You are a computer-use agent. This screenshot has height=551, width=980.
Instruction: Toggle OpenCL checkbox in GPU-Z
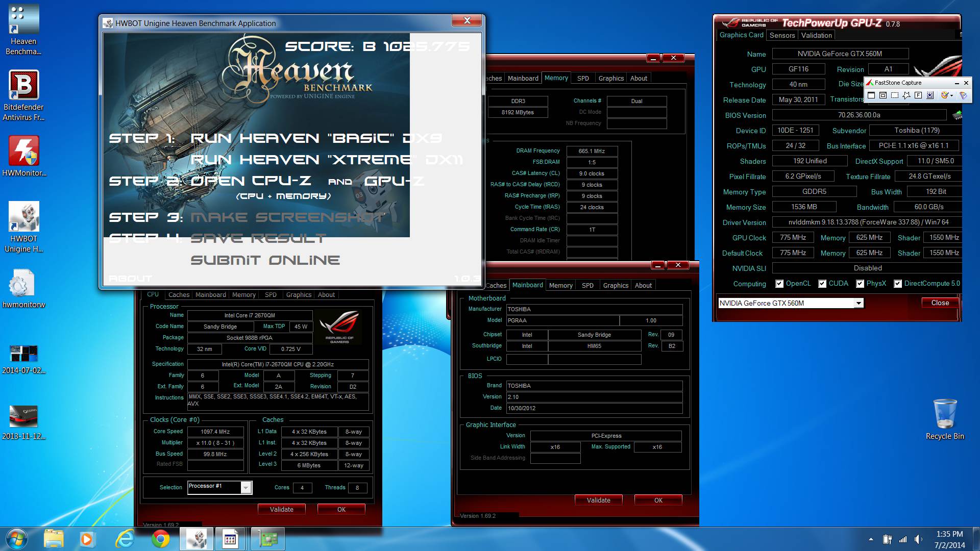click(779, 284)
